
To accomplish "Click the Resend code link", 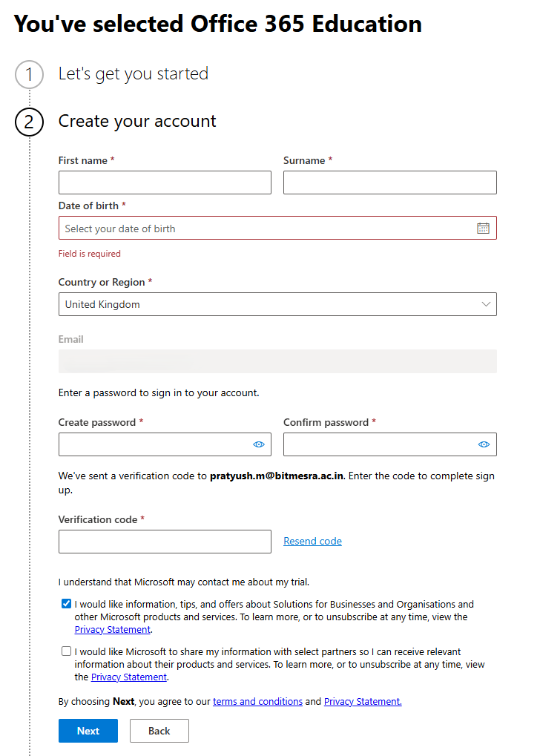I will [x=312, y=542].
